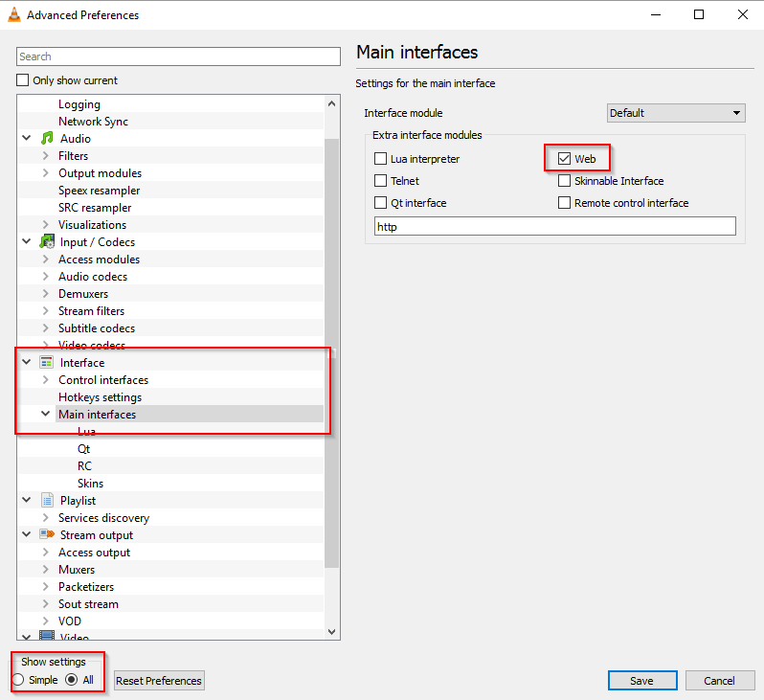Screen dimensions: 764x700
Task: Click the Playlist category icon
Action: 47,500
